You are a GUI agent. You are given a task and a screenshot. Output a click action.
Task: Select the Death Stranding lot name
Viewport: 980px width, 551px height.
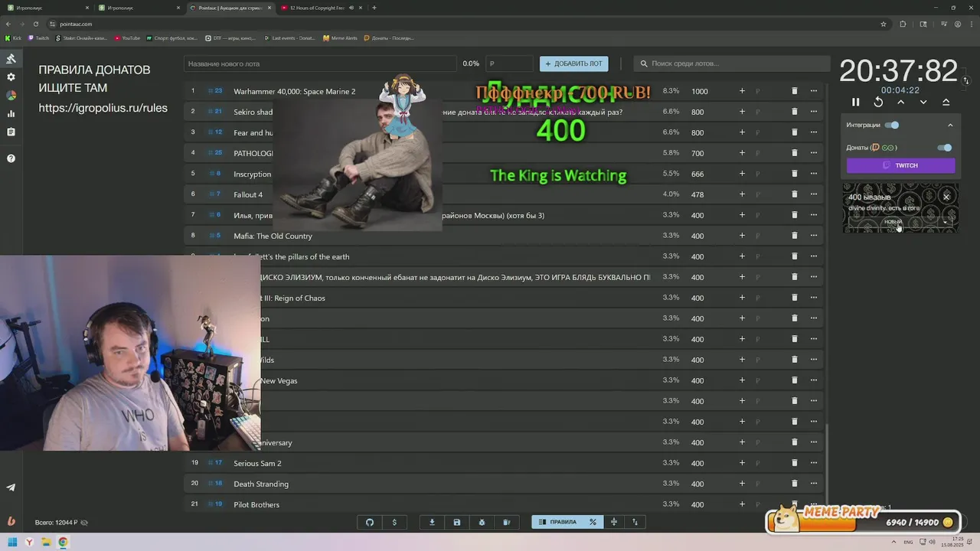(261, 484)
